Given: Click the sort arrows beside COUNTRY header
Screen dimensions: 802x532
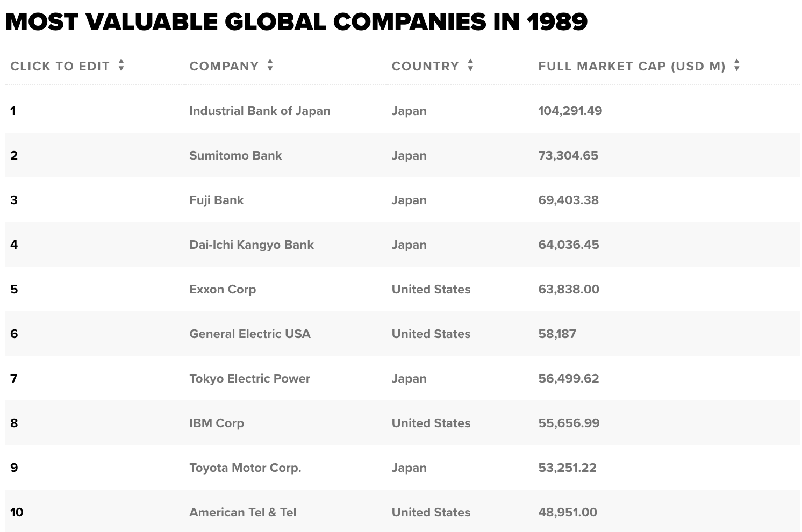Looking at the screenshot, I should 471,65.
